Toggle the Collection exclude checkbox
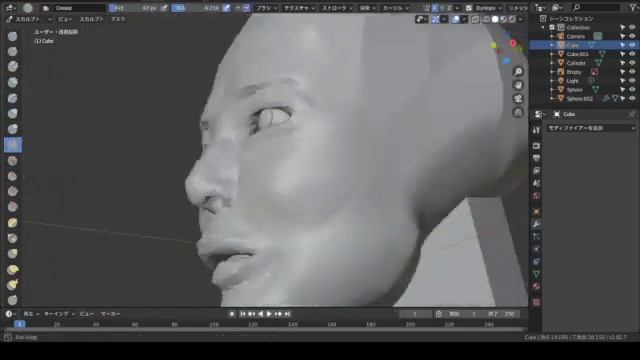This screenshot has width=640, height=360. (552, 27)
